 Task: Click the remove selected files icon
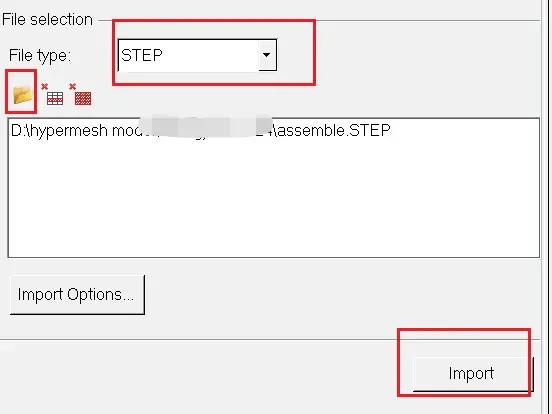point(52,94)
